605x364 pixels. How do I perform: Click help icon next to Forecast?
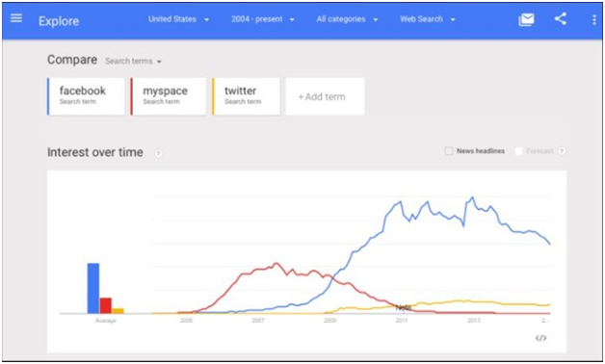tap(563, 151)
